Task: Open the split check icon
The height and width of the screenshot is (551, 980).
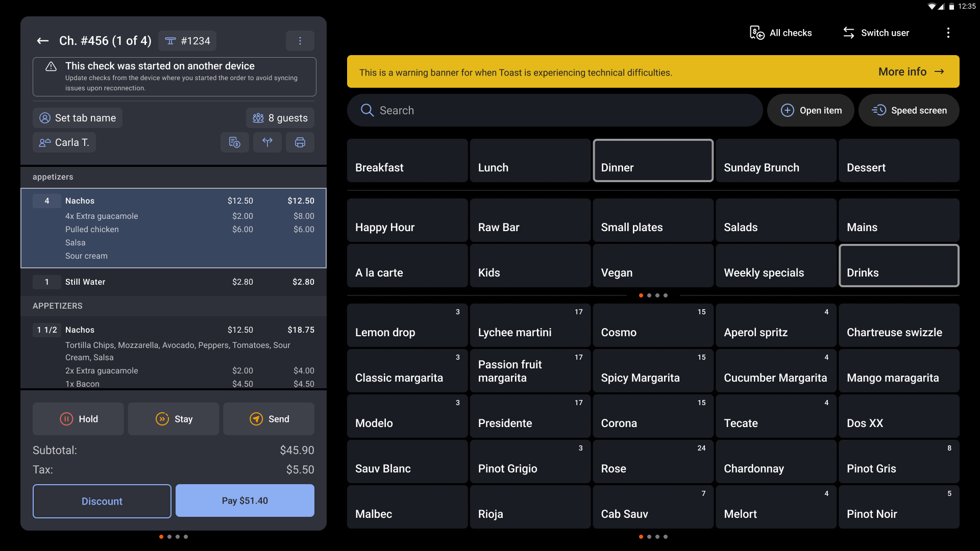Action: point(267,142)
